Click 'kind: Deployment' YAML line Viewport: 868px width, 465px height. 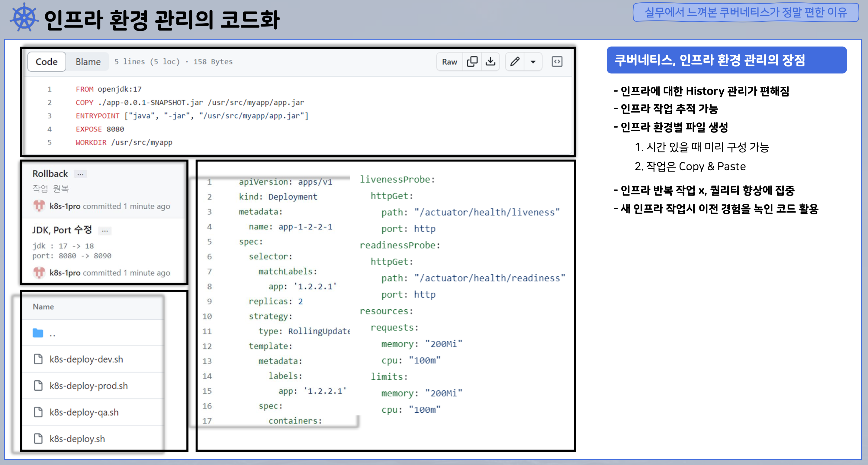coord(278,197)
